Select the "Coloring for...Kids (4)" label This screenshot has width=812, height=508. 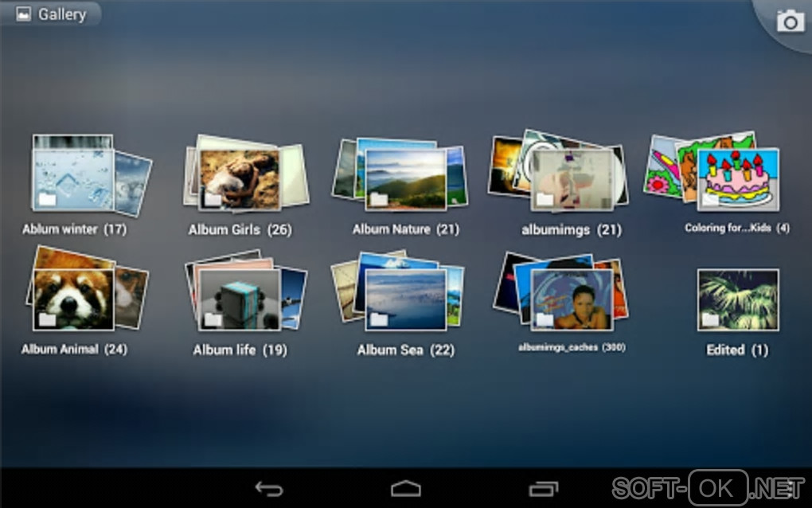(x=737, y=228)
